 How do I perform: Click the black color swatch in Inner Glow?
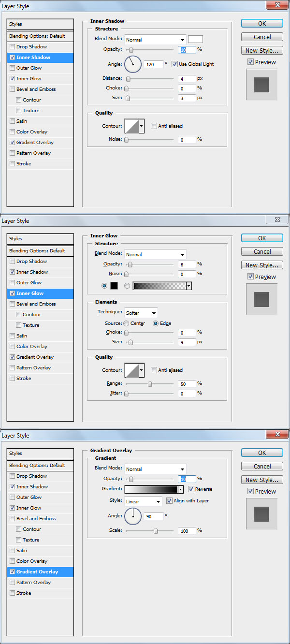point(114,286)
